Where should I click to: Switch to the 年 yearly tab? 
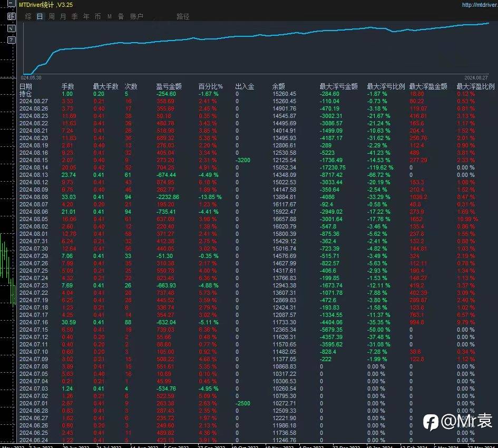[x=86, y=16]
